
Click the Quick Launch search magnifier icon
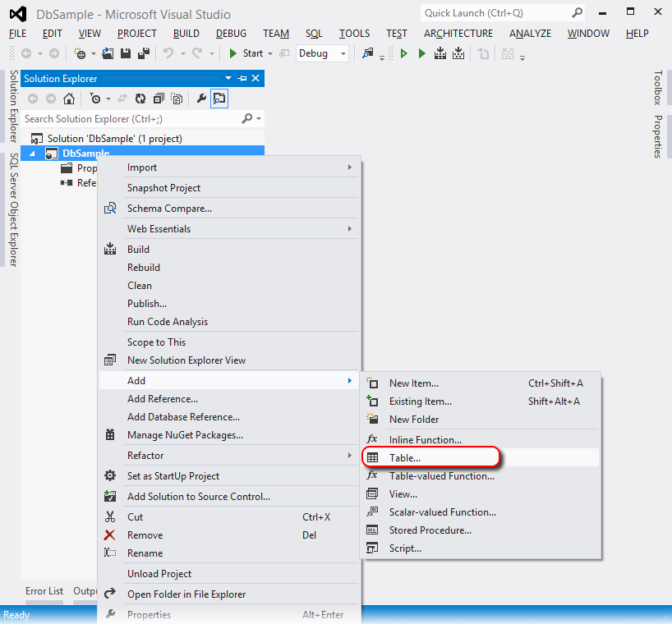coord(578,13)
